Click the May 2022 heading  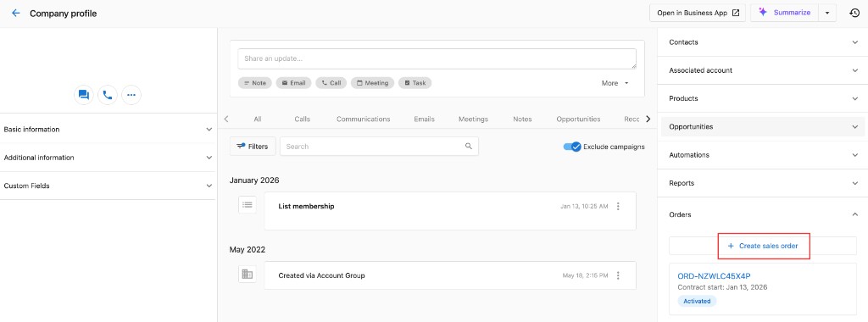tap(248, 249)
